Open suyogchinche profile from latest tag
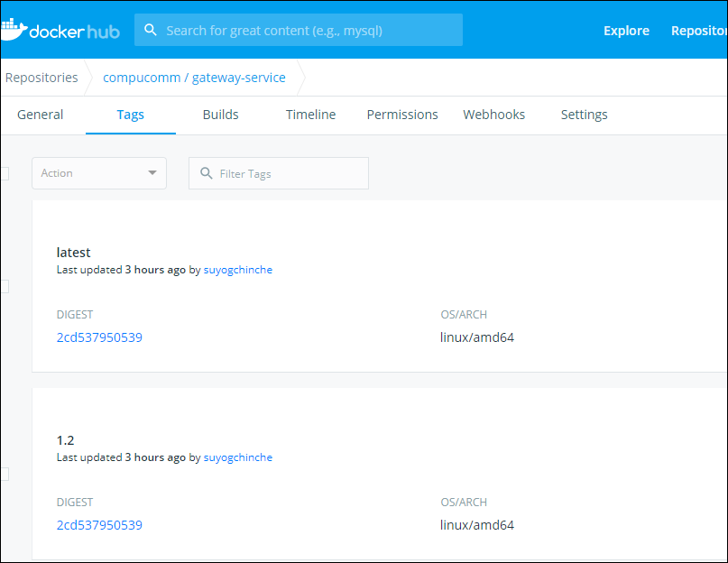The width and height of the screenshot is (728, 563). point(238,270)
